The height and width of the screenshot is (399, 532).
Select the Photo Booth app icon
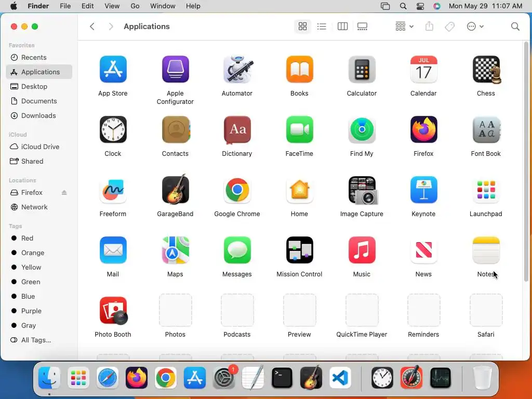point(113,311)
